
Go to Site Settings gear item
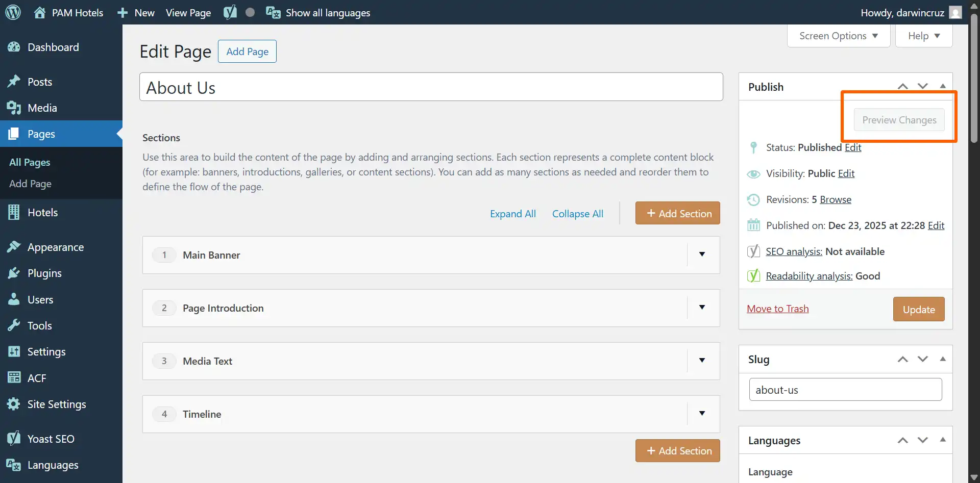tap(56, 404)
